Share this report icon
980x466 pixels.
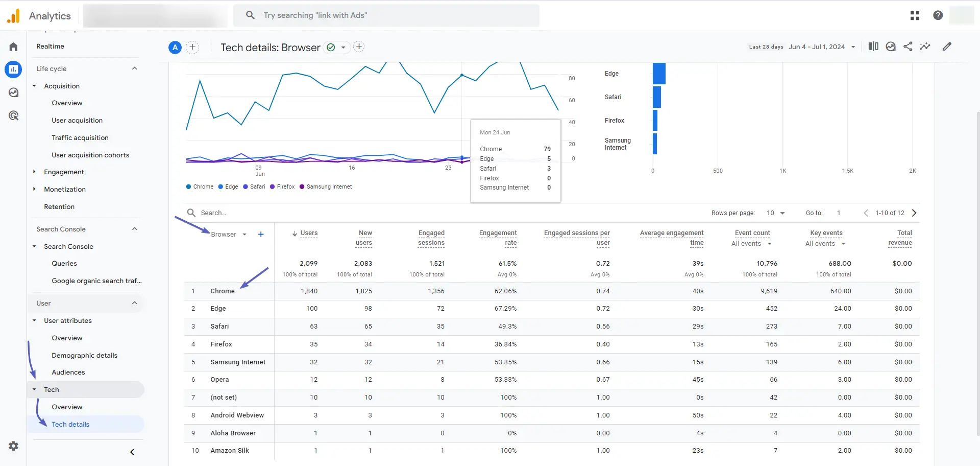click(x=908, y=46)
